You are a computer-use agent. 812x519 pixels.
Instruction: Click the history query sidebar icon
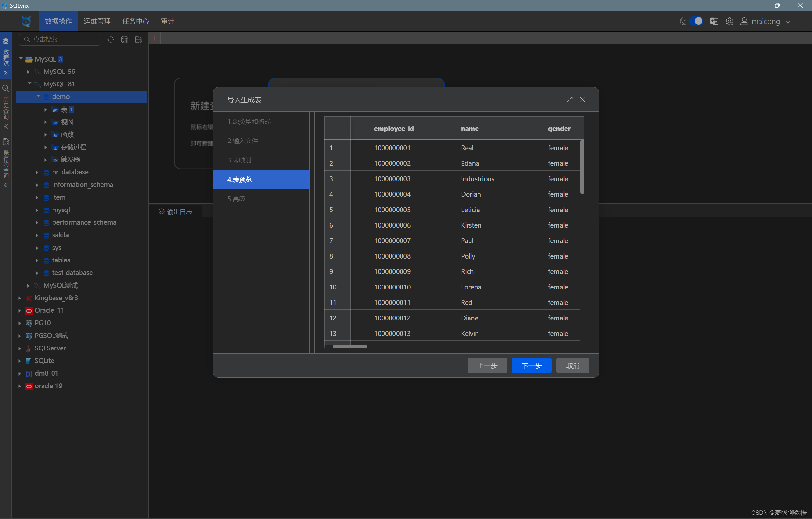tap(6, 89)
